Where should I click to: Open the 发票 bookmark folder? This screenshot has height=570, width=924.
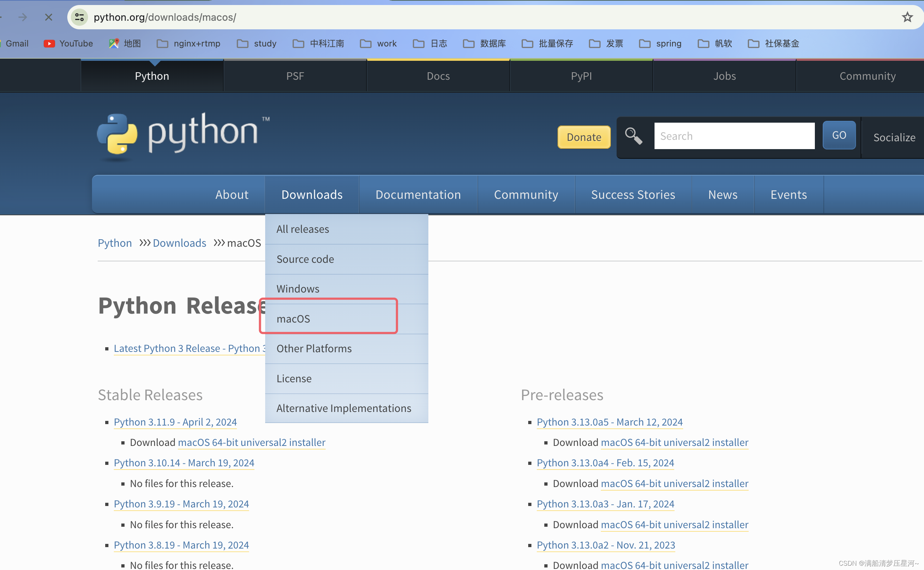click(x=606, y=43)
